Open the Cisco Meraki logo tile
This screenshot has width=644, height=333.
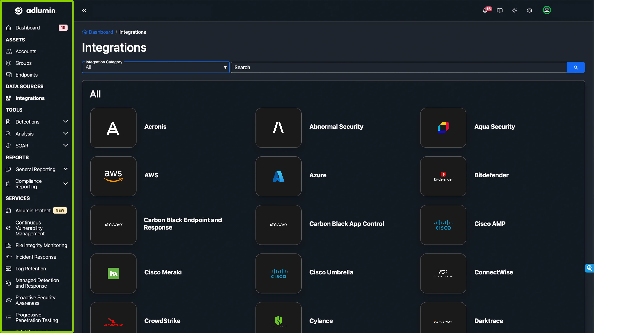click(x=113, y=273)
